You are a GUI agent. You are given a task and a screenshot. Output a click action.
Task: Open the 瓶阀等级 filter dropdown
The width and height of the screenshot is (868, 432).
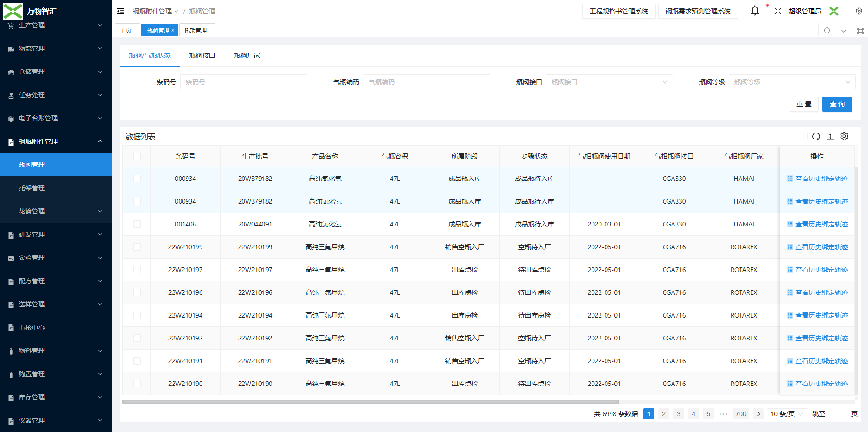(x=792, y=82)
